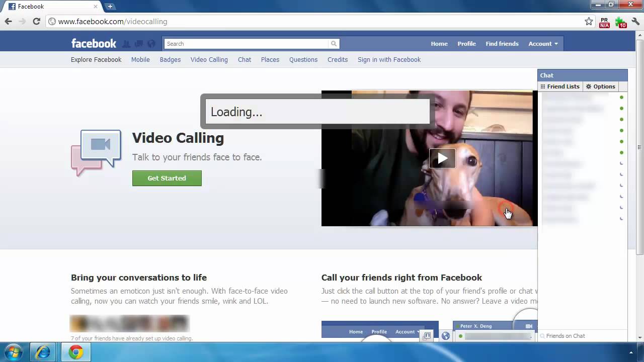
Task: Open the Questions link
Action: pos(303,59)
